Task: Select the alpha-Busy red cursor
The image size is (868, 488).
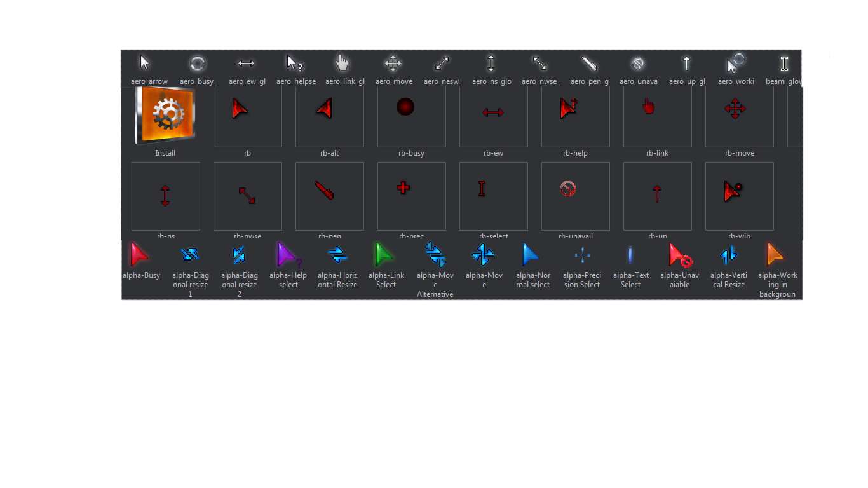Action: pyautogui.click(x=141, y=254)
